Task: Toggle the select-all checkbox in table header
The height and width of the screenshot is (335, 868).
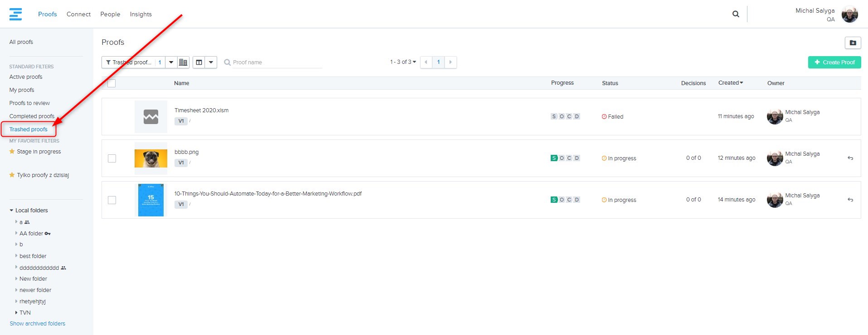Action: [x=112, y=83]
